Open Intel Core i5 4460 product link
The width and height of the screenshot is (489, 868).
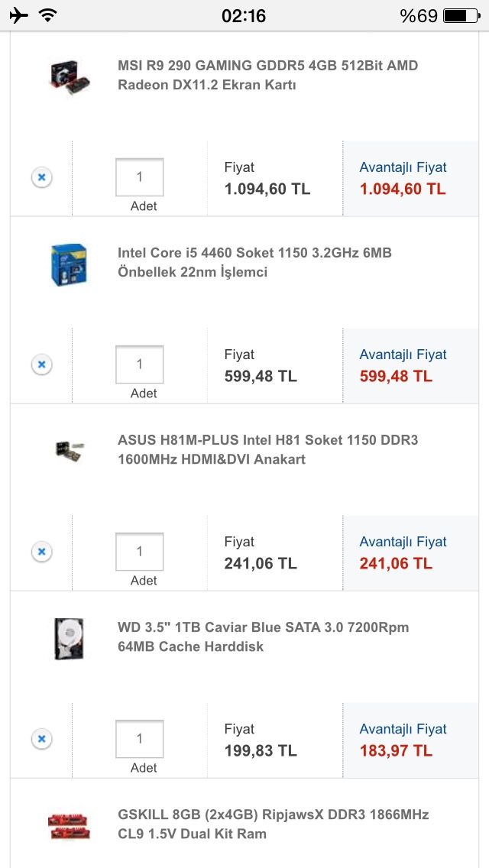pos(254,262)
